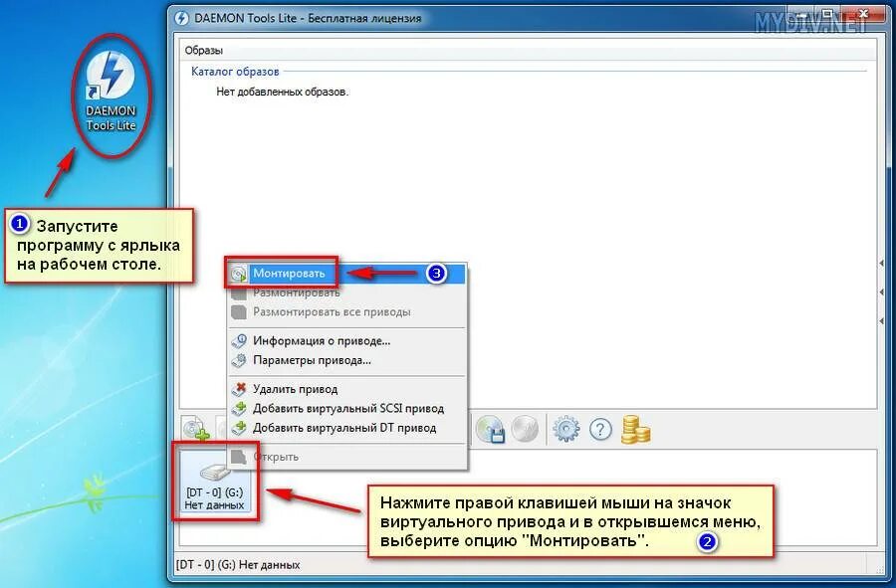Open Параметры привода... in the context menu
Viewport: 896px width, 588px height.
point(347,360)
